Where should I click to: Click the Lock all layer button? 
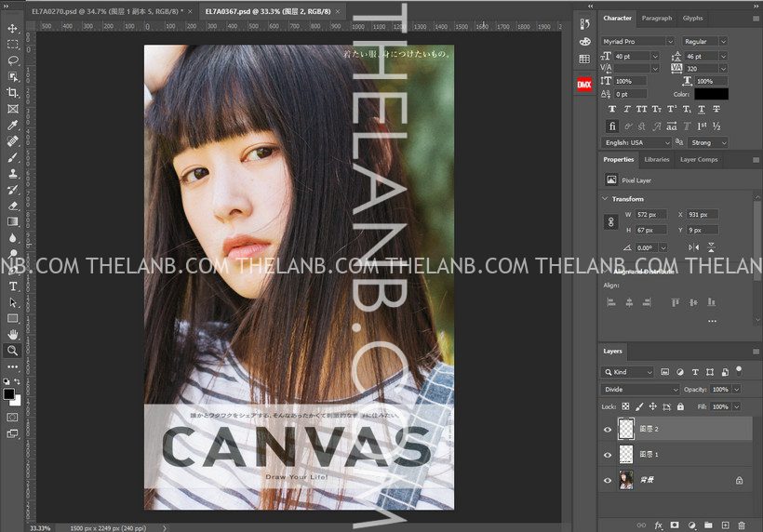pyautogui.click(x=679, y=407)
